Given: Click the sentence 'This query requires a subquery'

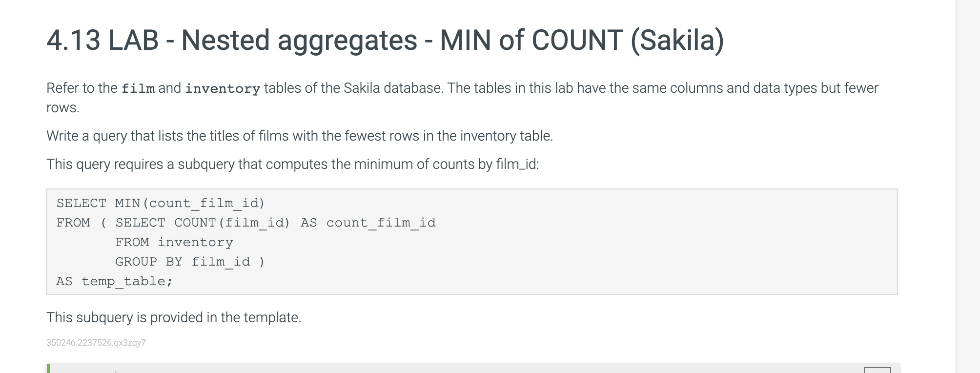Looking at the screenshot, I should pos(293,164).
